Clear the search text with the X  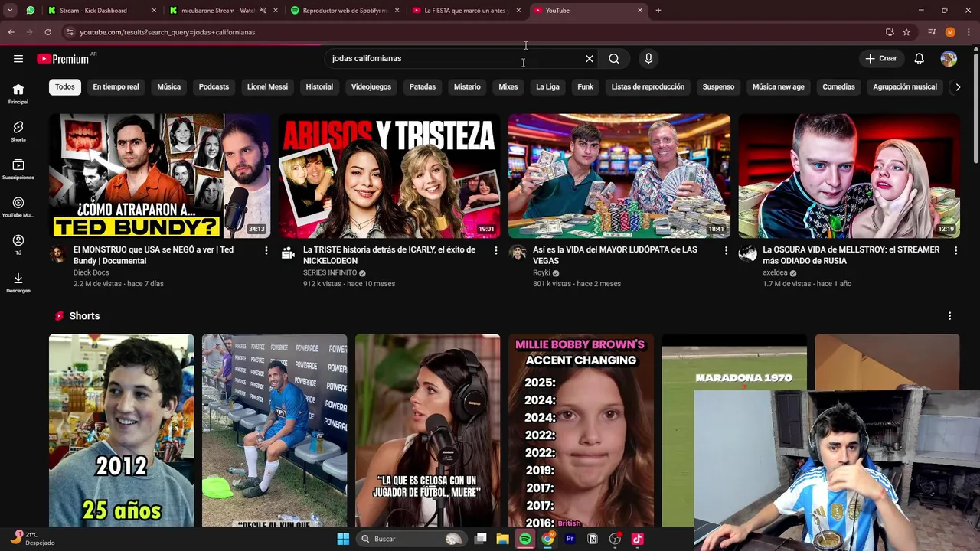590,59
